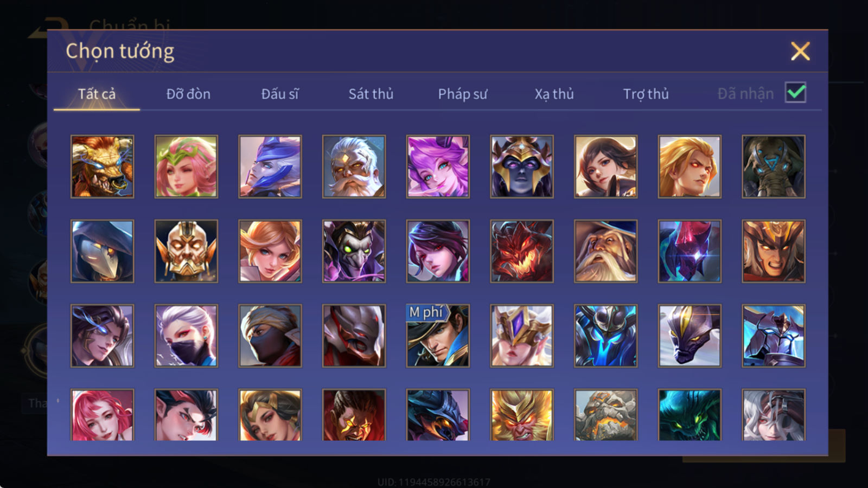
Task: Choose the pink-haired elf hero with green crown
Action: [x=186, y=166]
